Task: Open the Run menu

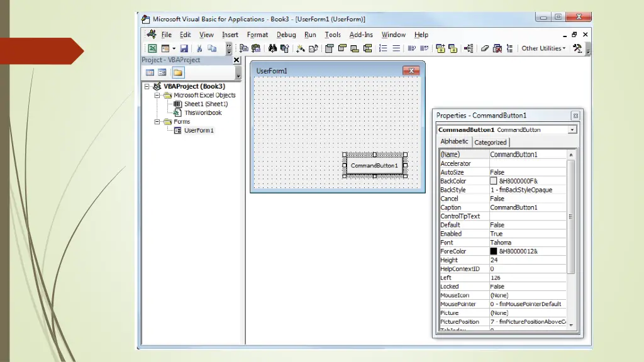Action: [310, 35]
